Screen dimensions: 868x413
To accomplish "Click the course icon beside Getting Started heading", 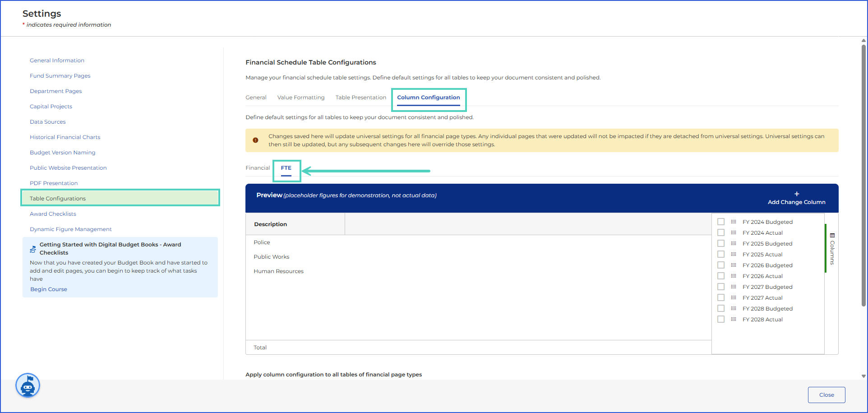I will (33, 249).
